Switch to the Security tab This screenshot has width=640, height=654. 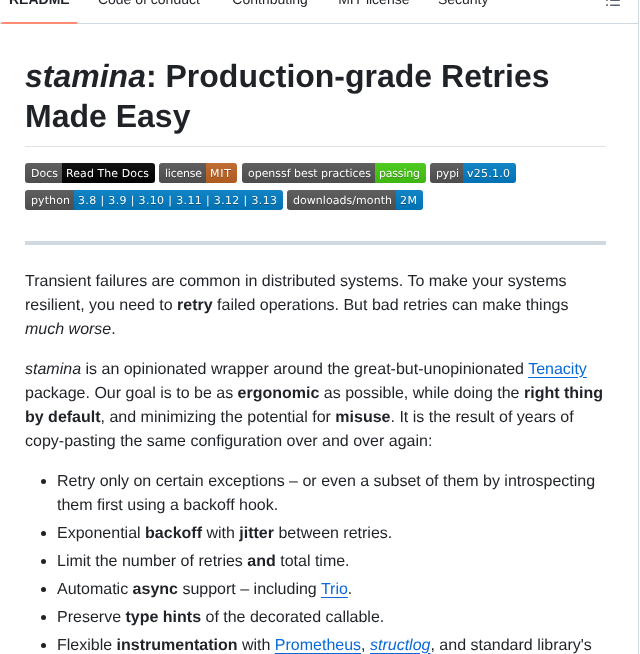[x=463, y=3]
